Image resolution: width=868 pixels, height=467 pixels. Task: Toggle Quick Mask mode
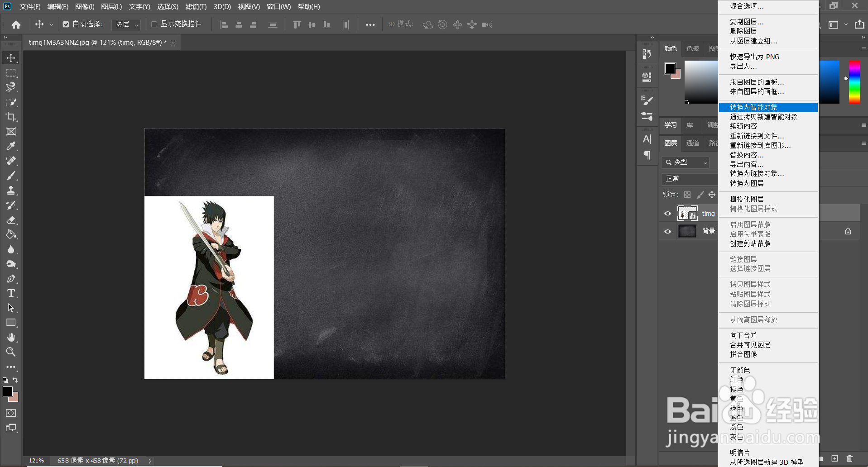[11, 413]
